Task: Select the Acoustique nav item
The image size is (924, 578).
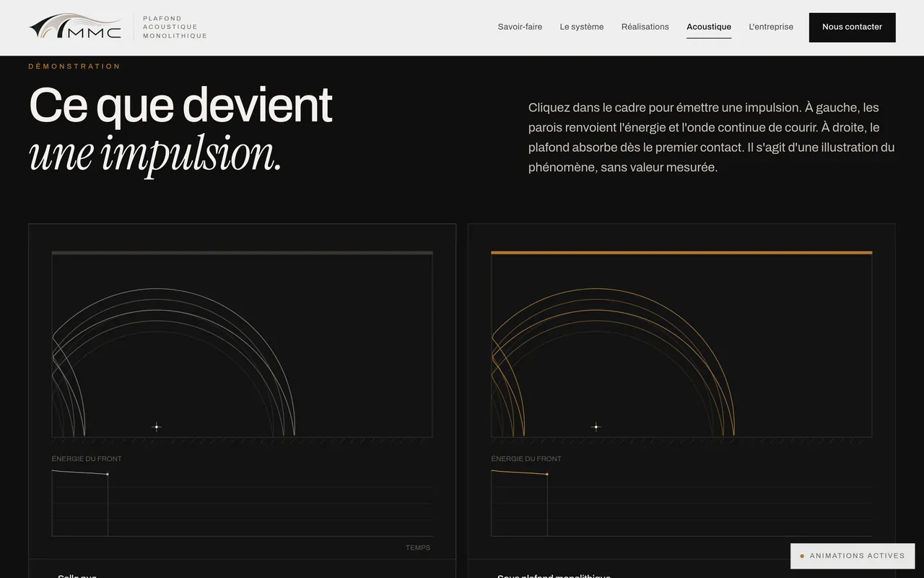Action: pyautogui.click(x=709, y=27)
